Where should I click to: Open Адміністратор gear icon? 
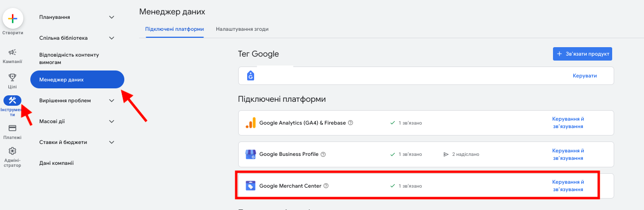(12, 151)
